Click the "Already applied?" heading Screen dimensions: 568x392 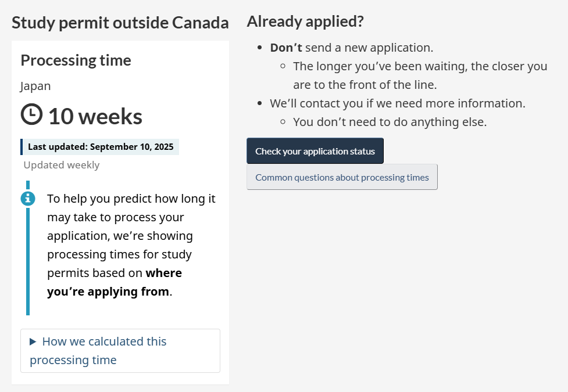pos(305,21)
